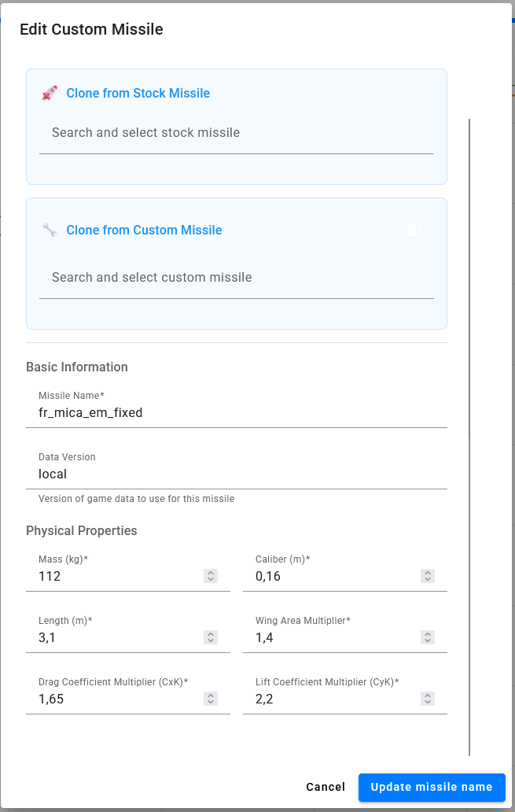Open the Search and select custom missile dropdown
The width and height of the screenshot is (515, 812).
(237, 278)
